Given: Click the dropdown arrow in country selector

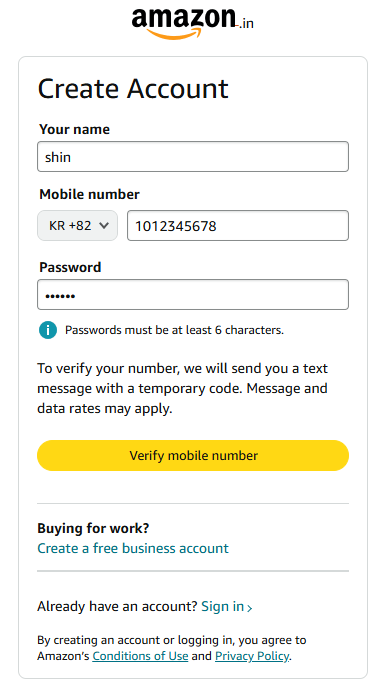Looking at the screenshot, I should (x=104, y=226).
